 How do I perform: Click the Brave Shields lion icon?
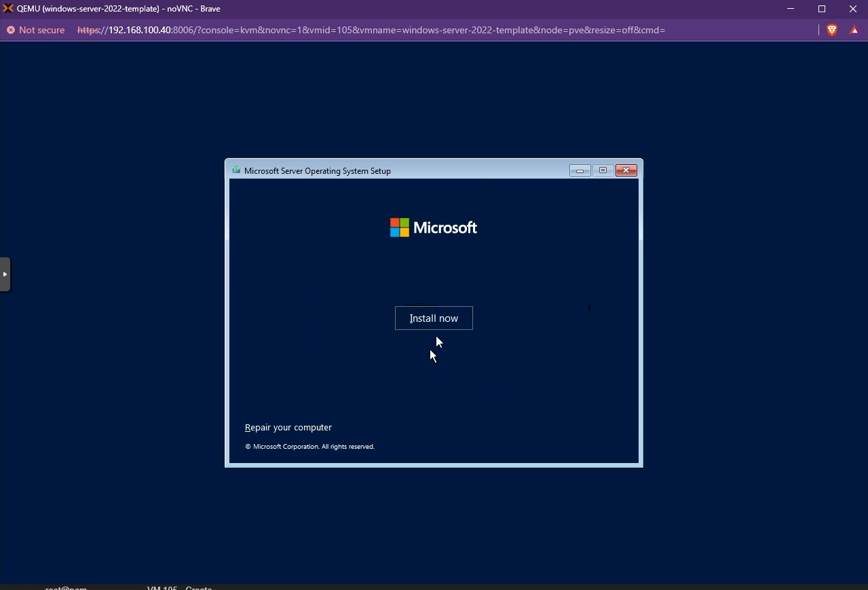[832, 30]
